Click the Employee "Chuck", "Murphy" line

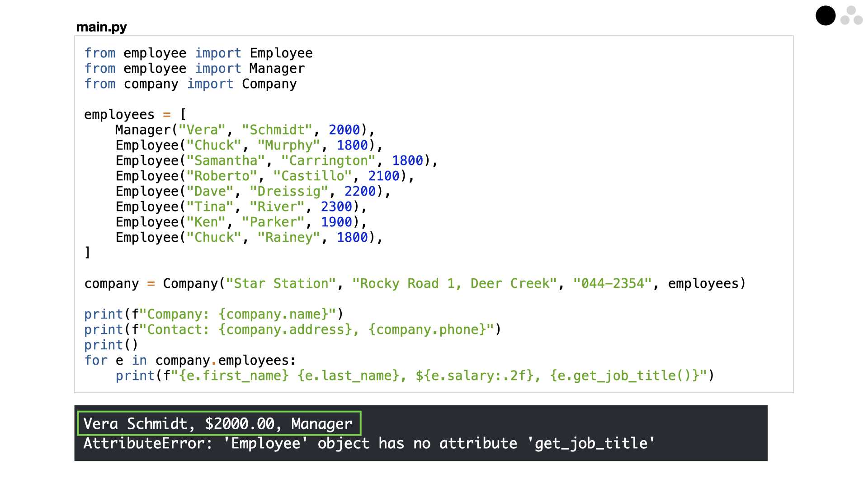(x=249, y=145)
